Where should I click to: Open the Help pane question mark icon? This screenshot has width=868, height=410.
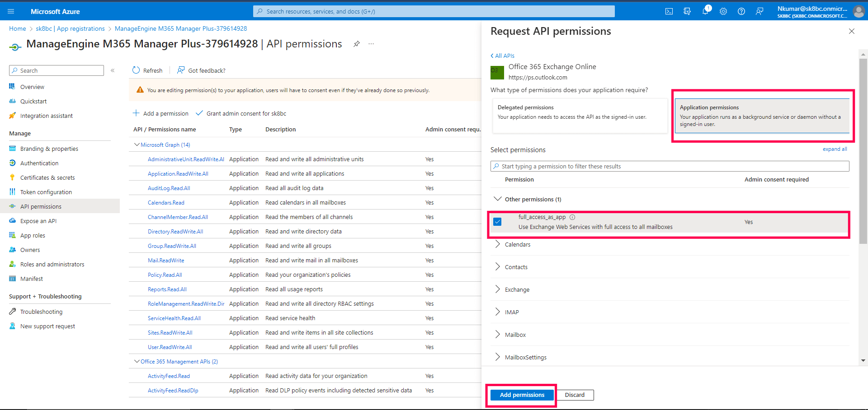[741, 11]
